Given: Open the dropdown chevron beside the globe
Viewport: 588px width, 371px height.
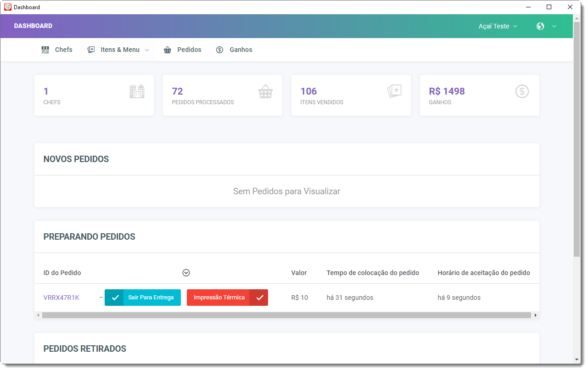Looking at the screenshot, I should point(554,26).
